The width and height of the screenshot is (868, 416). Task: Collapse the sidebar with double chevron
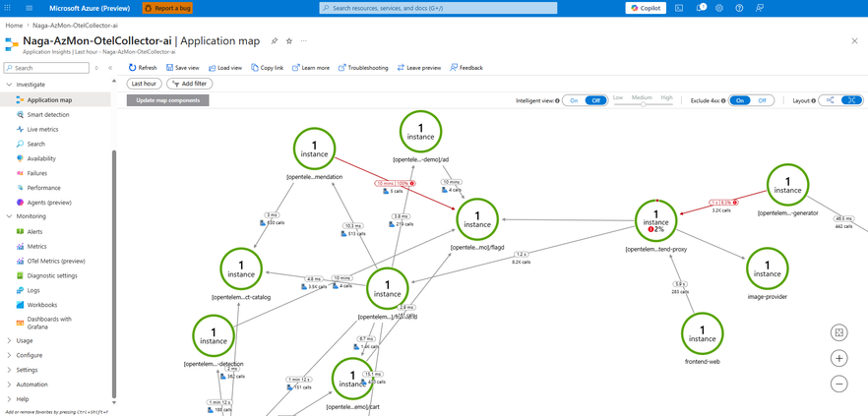(110, 68)
